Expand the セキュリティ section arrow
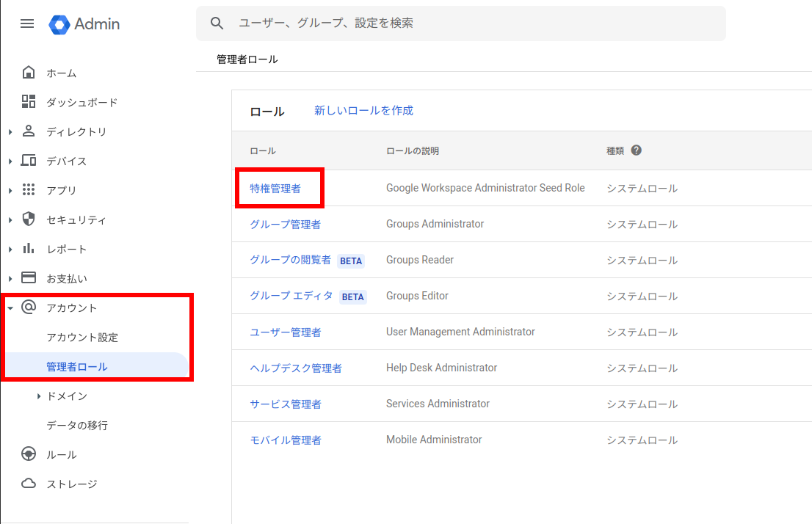This screenshot has width=812, height=524. point(10,220)
